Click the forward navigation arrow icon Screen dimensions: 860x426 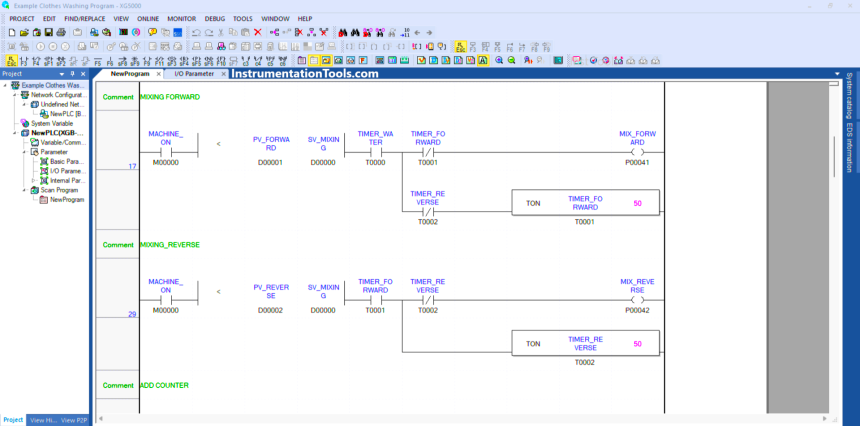pyautogui.click(x=429, y=32)
